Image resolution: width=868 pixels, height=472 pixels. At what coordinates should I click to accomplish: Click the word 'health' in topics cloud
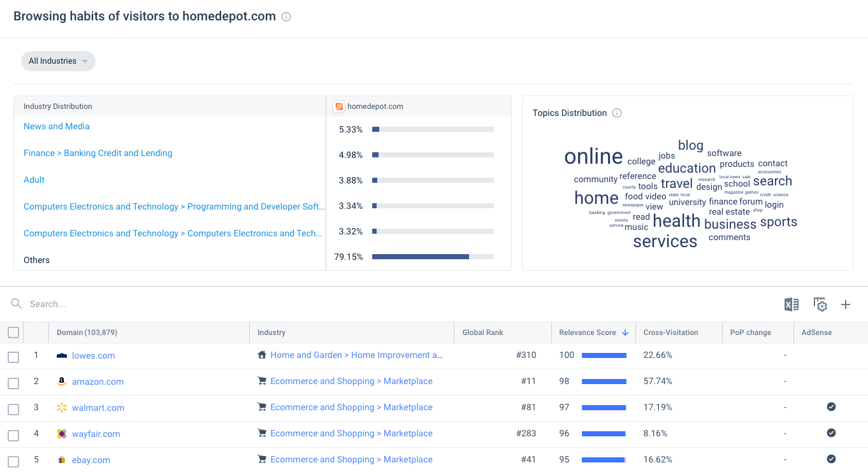677,221
